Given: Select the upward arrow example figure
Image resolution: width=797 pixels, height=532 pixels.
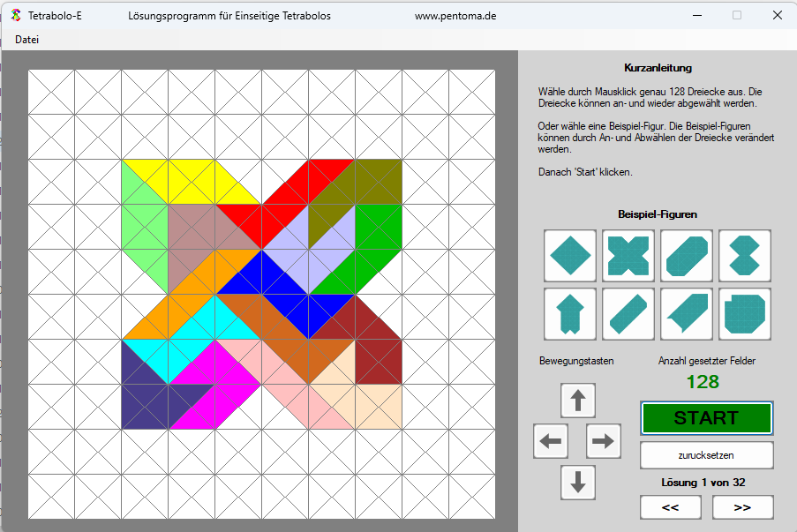Looking at the screenshot, I should pos(569,314).
